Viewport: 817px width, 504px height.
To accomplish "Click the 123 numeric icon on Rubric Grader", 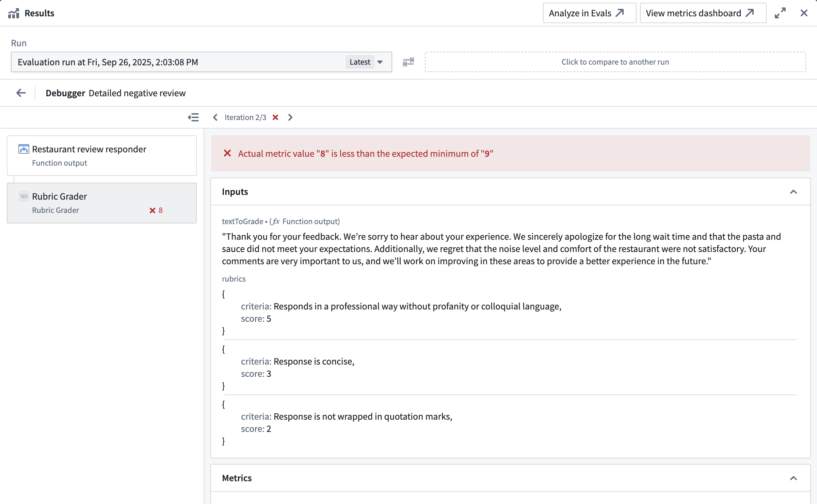I will (x=24, y=196).
